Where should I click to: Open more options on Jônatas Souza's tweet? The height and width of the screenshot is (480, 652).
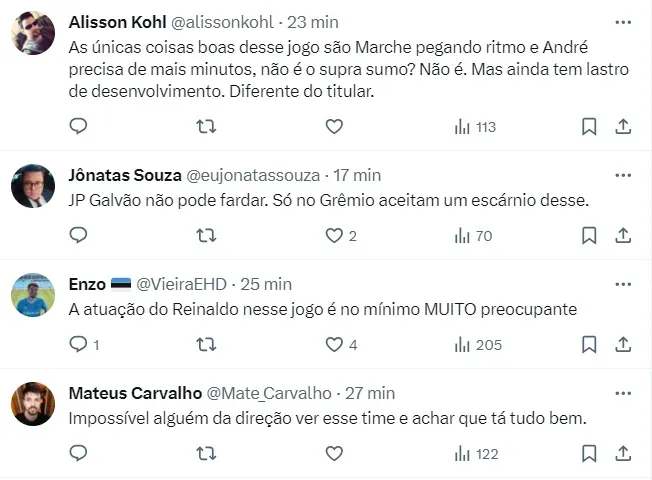(x=622, y=175)
